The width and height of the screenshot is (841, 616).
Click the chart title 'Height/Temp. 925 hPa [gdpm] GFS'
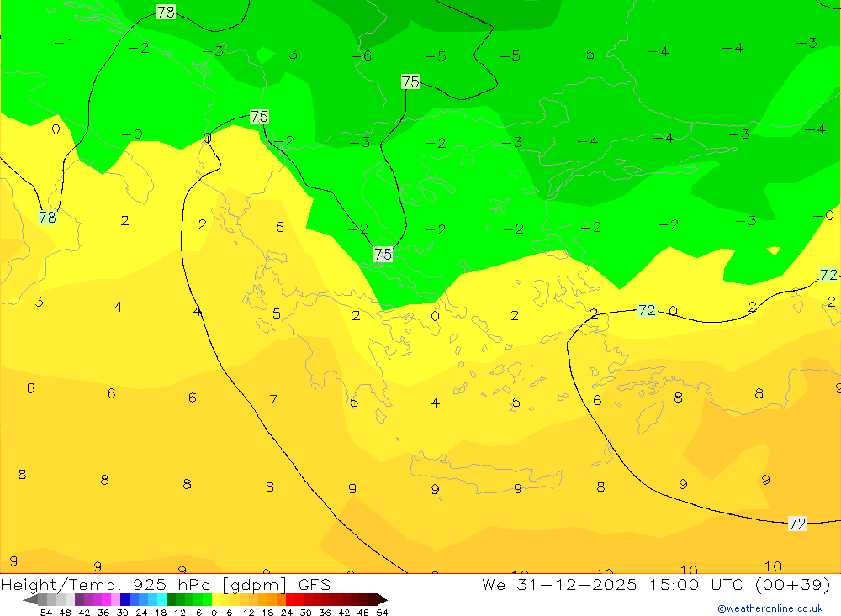coord(165,584)
